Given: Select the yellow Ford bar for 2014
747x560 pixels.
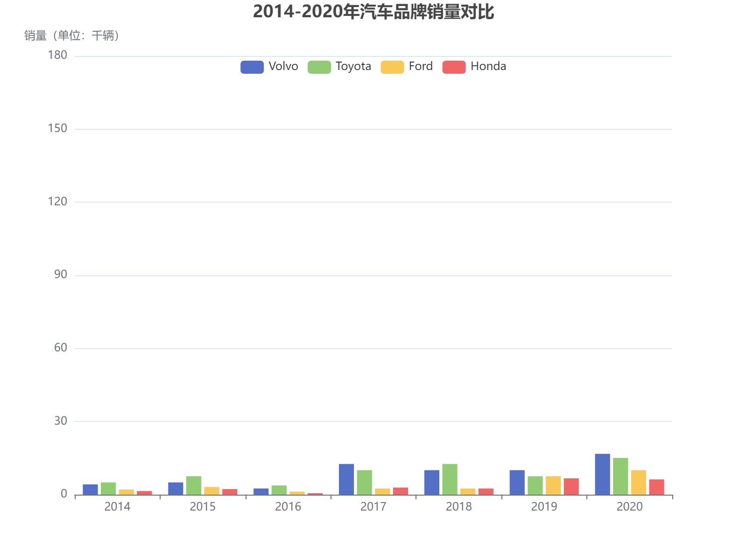Looking at the screenshot, I should 127,492.
